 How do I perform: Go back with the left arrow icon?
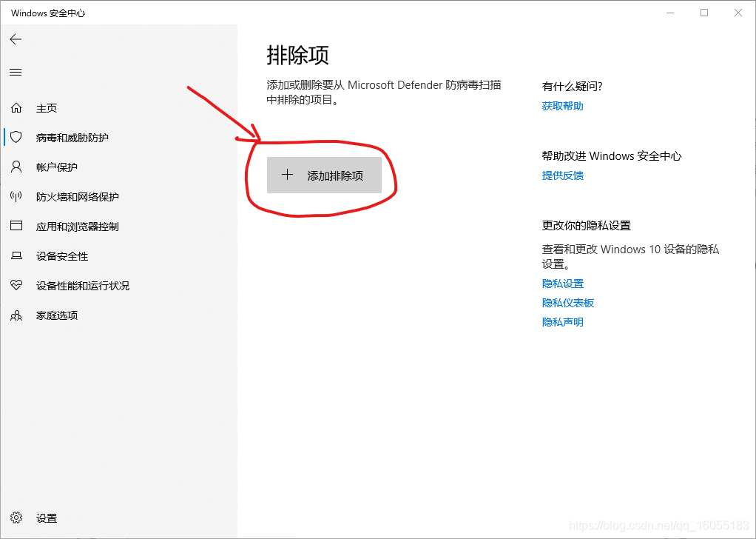16,39
